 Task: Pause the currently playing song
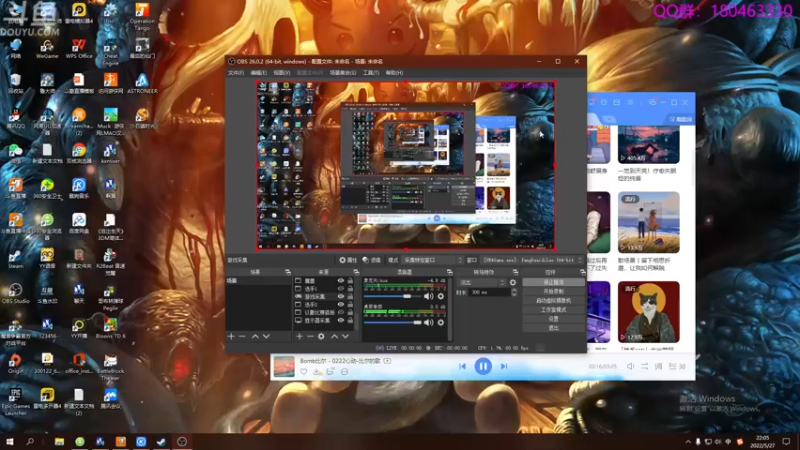pyautogui.click(x=483, y=366)
